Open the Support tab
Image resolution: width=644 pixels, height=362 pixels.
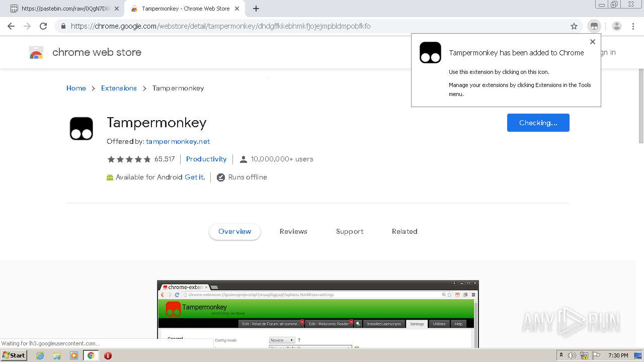click(x=350, y=231)
